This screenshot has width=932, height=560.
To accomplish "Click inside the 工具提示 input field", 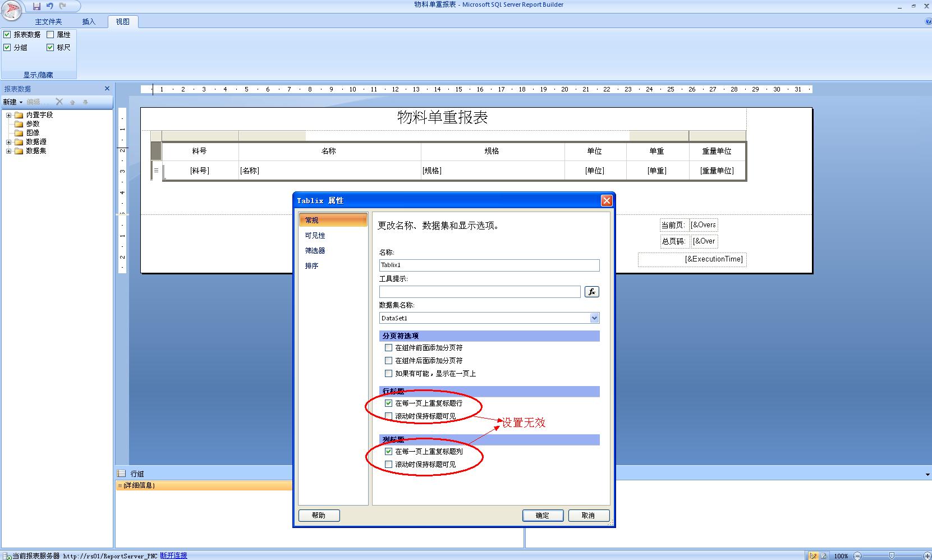I will coord(480,291).
